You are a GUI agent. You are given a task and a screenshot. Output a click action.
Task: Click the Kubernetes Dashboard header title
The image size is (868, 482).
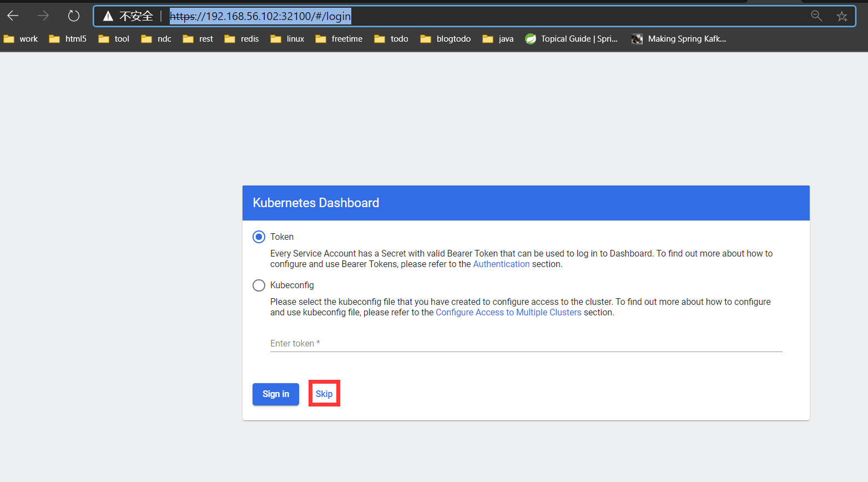tap(316, 203)
